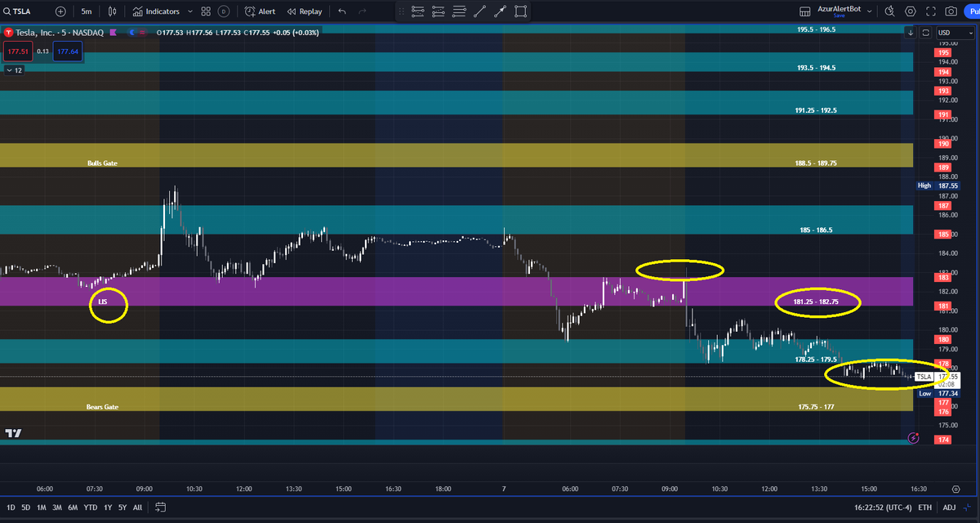
Task: Select second position tool in favorites toolbar
Action: click(x=439, y=11)
